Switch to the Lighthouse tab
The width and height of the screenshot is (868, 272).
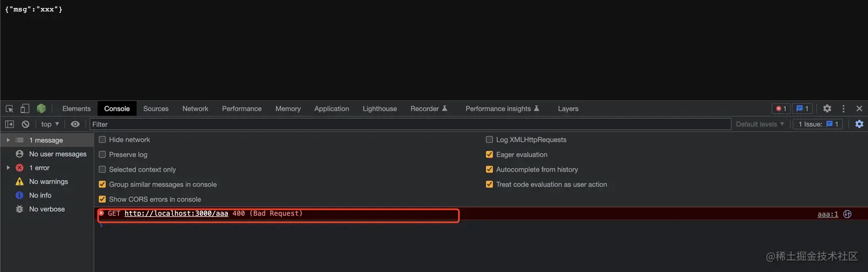(x=379, y=108)
